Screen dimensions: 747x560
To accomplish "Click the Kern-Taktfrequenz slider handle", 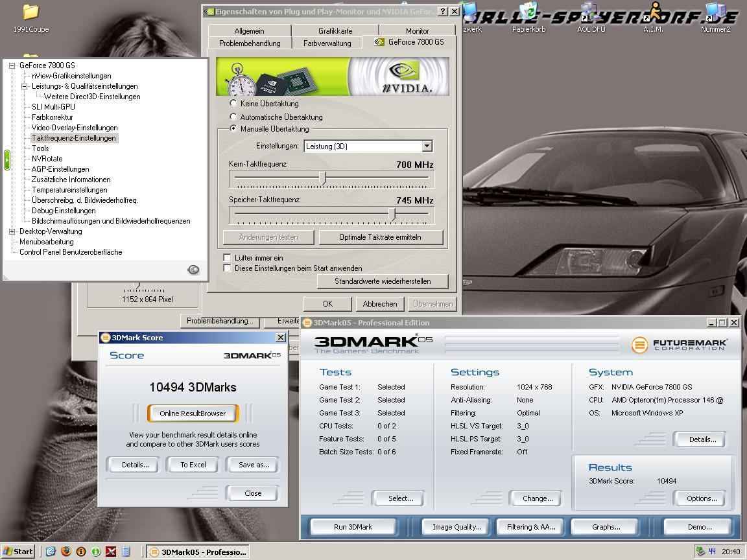I will tap(323, 178).
